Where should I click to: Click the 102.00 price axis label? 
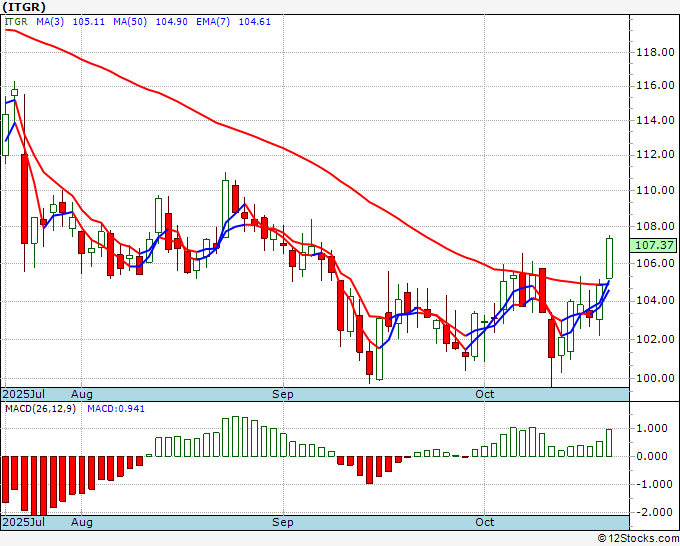pyautogui.click(x=655, y=339)
